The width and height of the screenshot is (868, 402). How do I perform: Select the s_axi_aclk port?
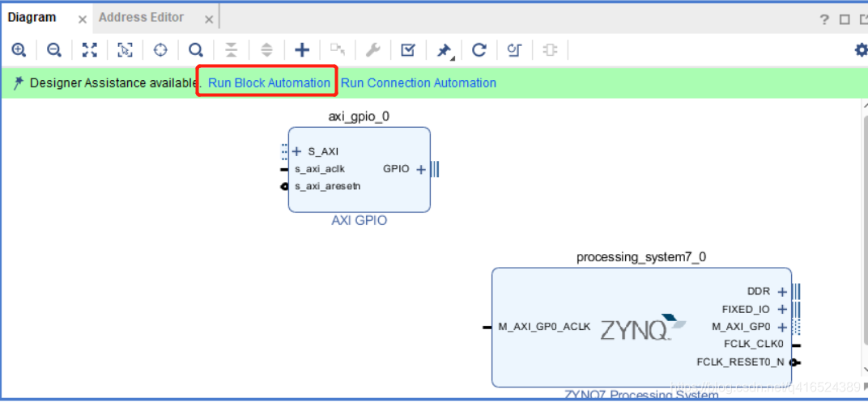320,169
